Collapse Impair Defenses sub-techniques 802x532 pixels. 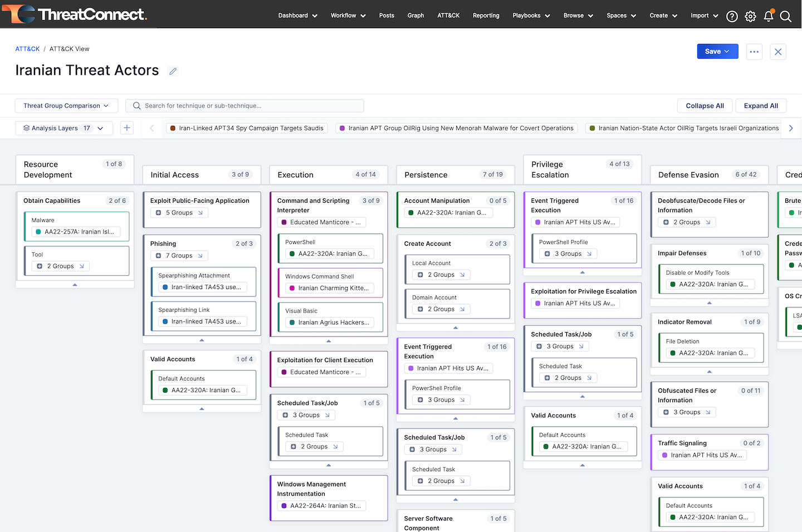click(710, 303)
